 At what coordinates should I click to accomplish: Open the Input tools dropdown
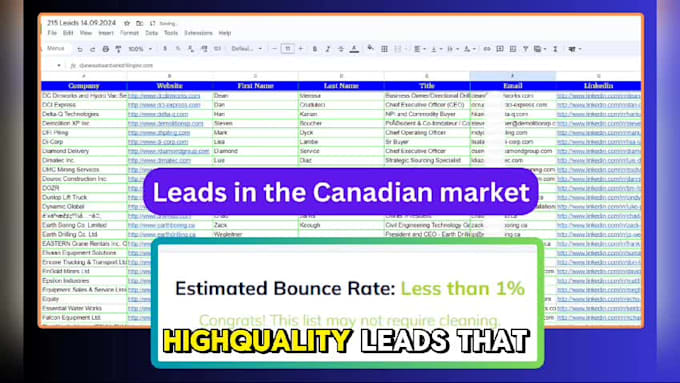click(x=575, y=49)
